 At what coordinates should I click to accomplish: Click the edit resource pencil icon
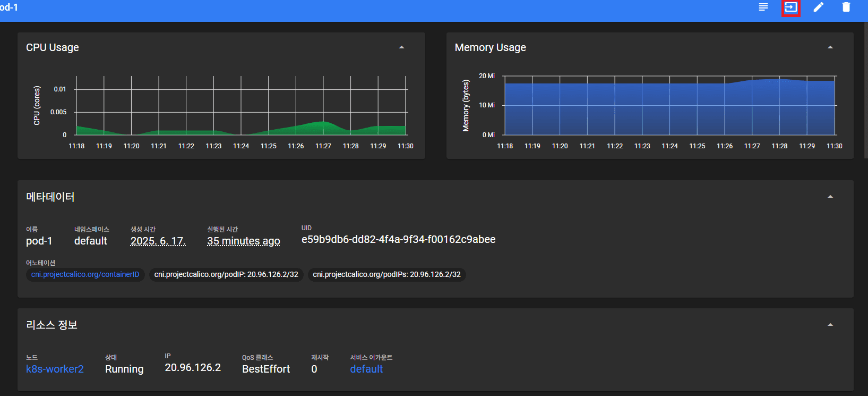[x=819, y=7]
